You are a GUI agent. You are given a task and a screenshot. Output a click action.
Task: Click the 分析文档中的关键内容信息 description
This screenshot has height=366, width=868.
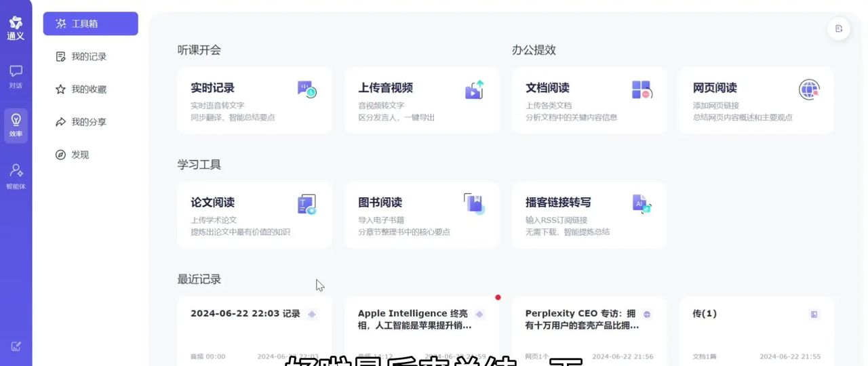point(572,117)
